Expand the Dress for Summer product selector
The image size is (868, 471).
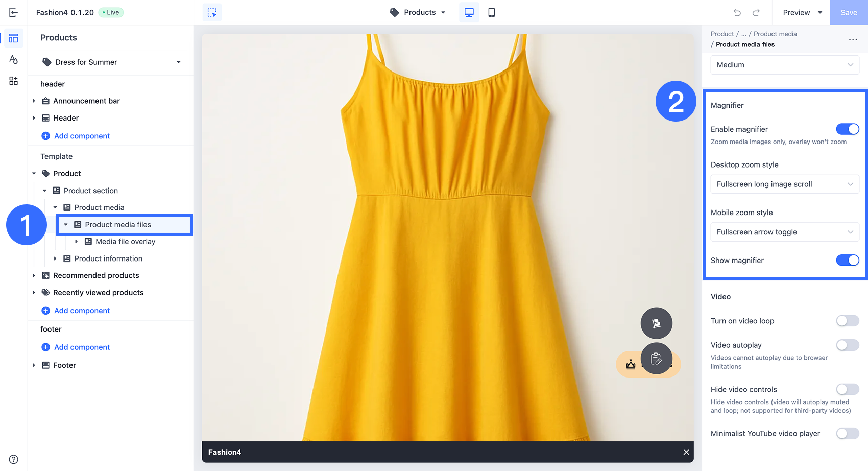click(x=112, y=62)
